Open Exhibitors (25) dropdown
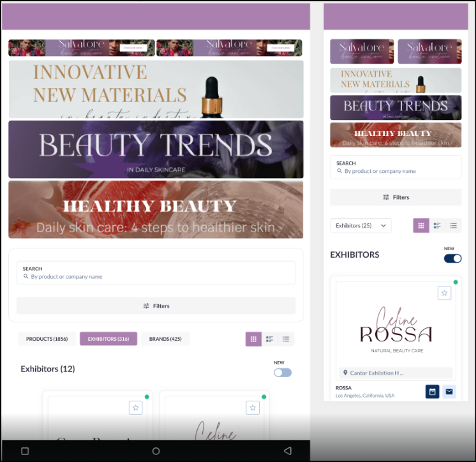This screenshot has height=462, width=476. [361, 225]
